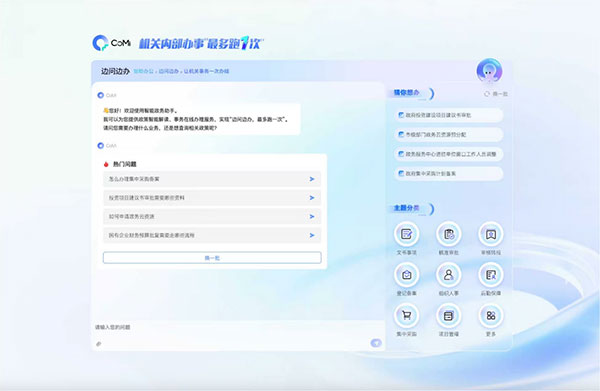Open the 登记备案 registration category icon
The height and width of the screenshot is (391, 600).
(406, 275)
